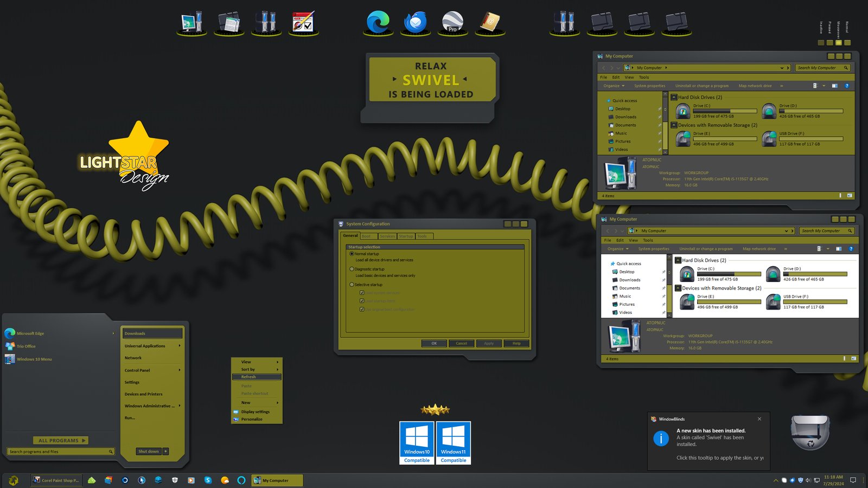Viewport: 868px width, 488px height.
Task: Open address bar dropdown in lower My Computer window
Action: [x=786, y=231]
